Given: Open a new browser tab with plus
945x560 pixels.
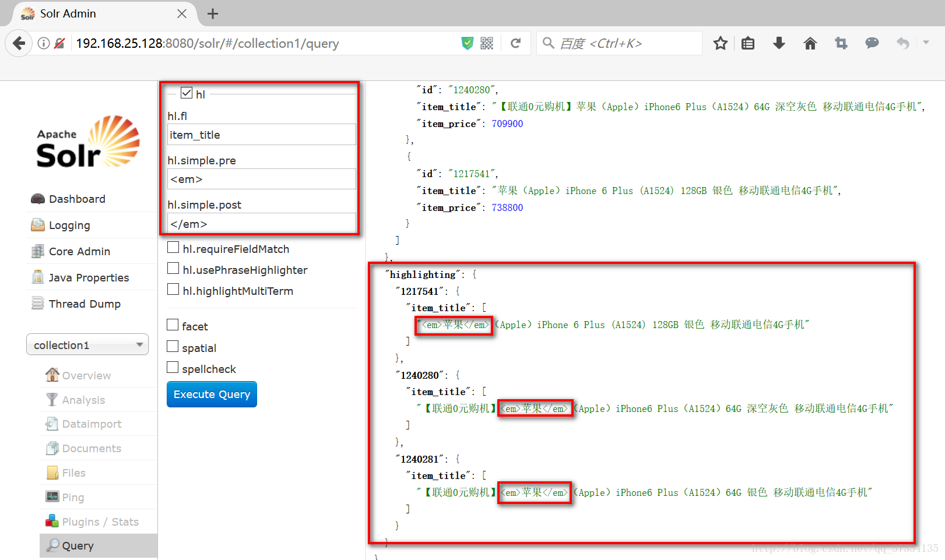Looking at the screenshot, I should (x=213, y=13).
